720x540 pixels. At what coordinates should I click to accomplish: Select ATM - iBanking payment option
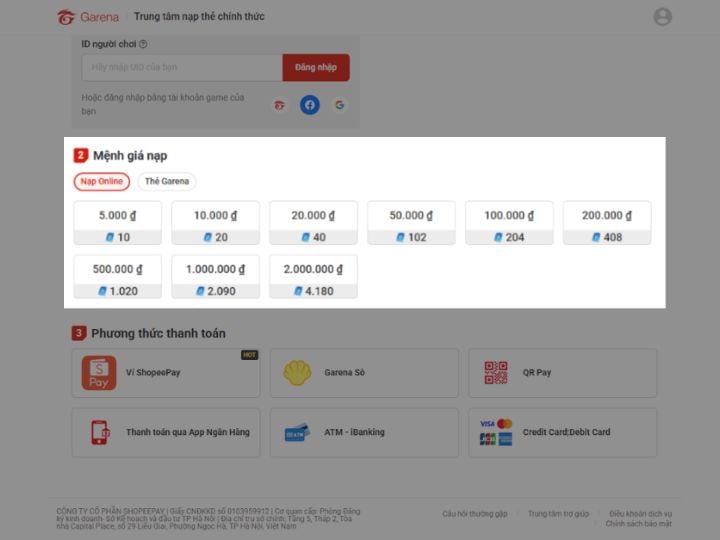pos(364,433)
